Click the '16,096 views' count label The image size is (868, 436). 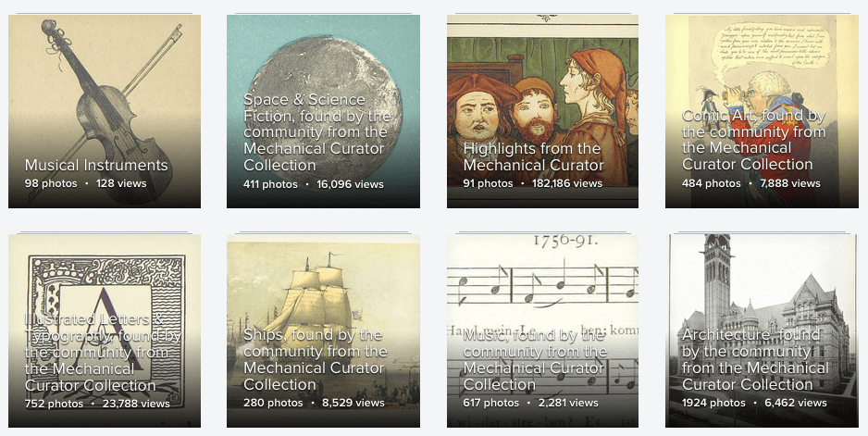[350, 184]
